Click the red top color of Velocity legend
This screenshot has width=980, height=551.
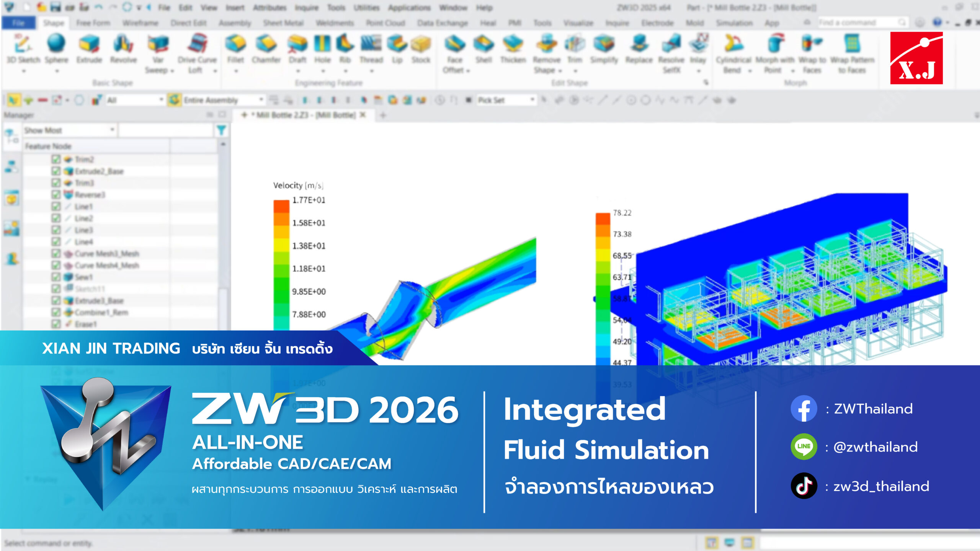281,207
